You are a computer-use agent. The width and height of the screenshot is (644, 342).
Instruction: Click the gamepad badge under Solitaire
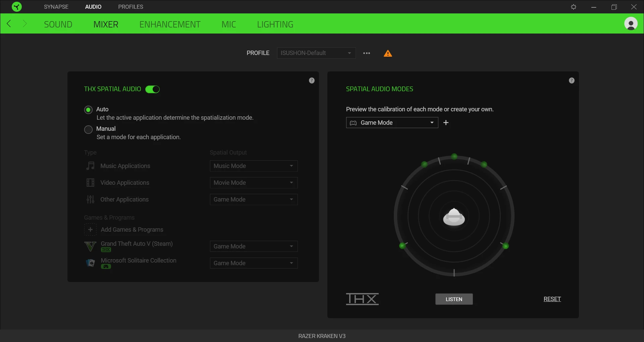tap(106, 267)
